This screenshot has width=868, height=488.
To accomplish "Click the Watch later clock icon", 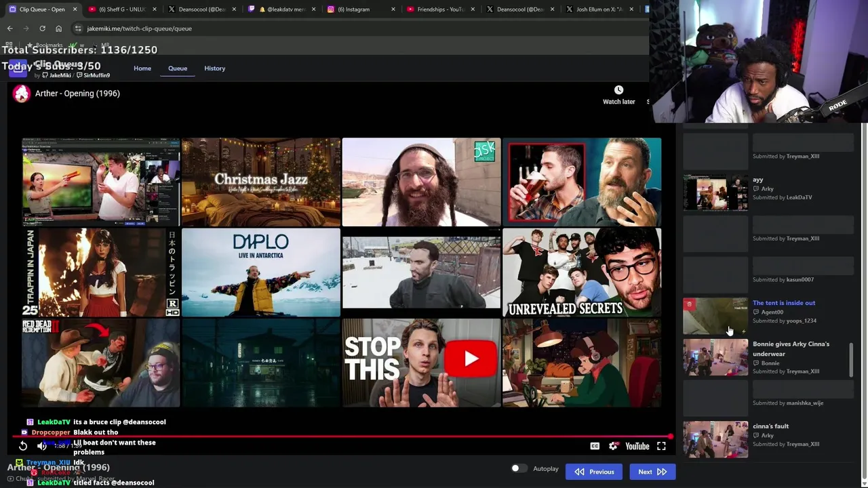I will click(x=618, y=90).
